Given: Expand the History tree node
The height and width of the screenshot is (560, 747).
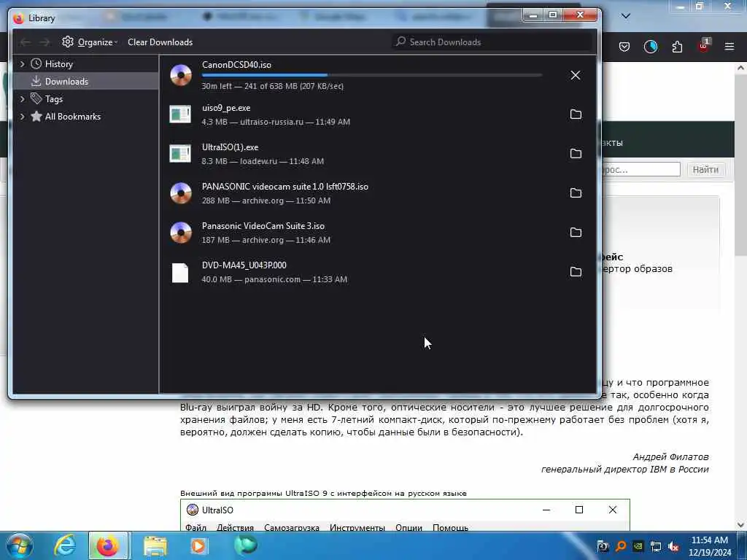Looking at the screenshot, I should (22, 64).
